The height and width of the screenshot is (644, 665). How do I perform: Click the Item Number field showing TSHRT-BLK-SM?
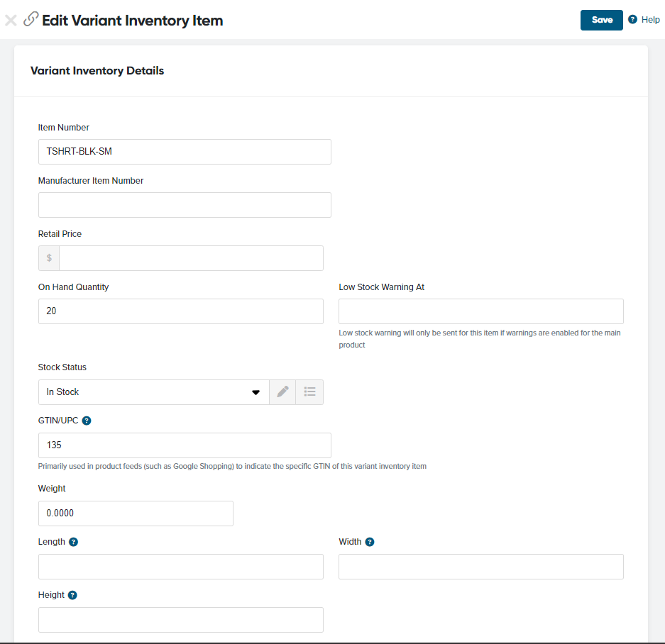pyautogui.click(x=185, y=151)
